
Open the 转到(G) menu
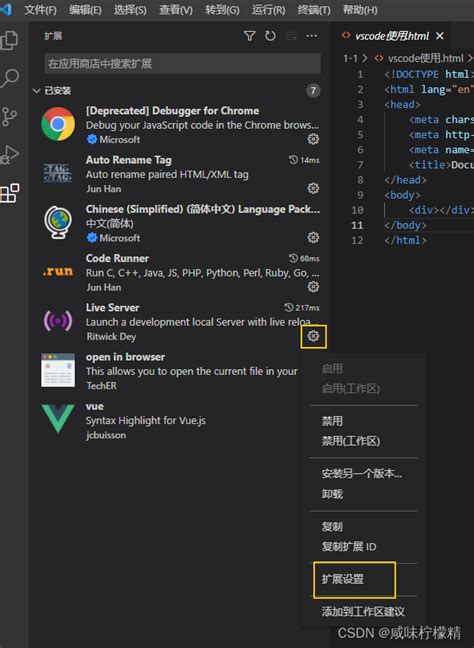coord(222,10)
